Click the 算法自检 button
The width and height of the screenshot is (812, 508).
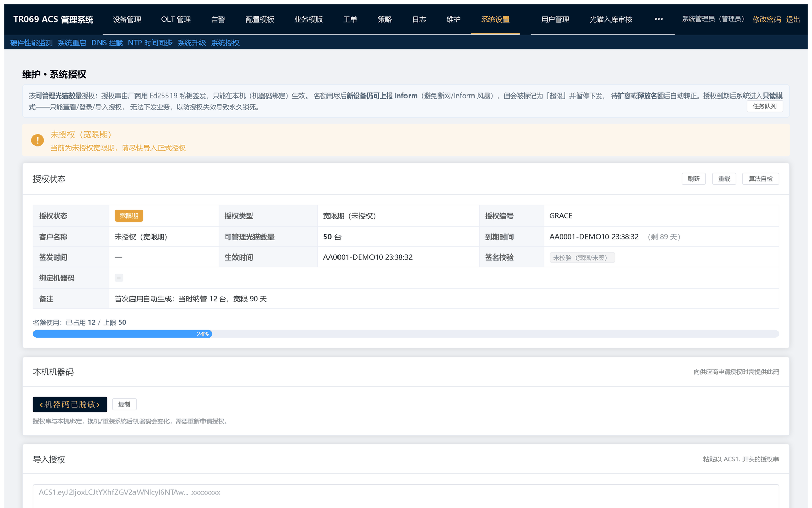coord(761,179)
